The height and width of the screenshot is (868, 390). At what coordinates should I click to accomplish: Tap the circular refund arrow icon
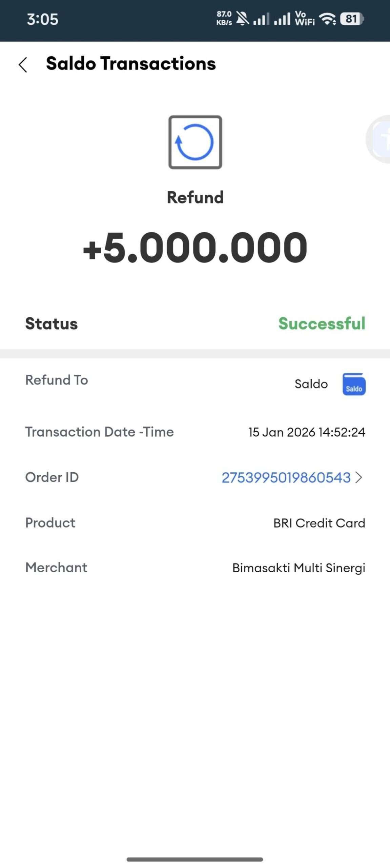(195, 142)
